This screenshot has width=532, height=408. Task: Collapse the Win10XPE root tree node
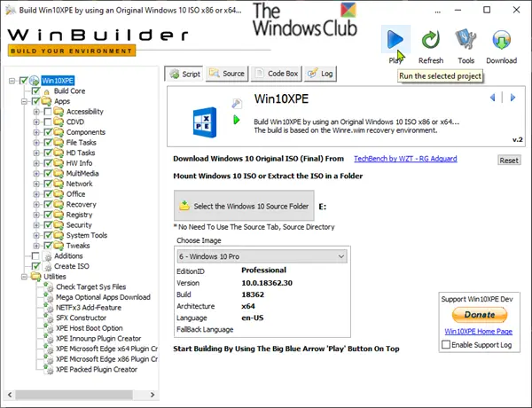click(x=12, y=81)
